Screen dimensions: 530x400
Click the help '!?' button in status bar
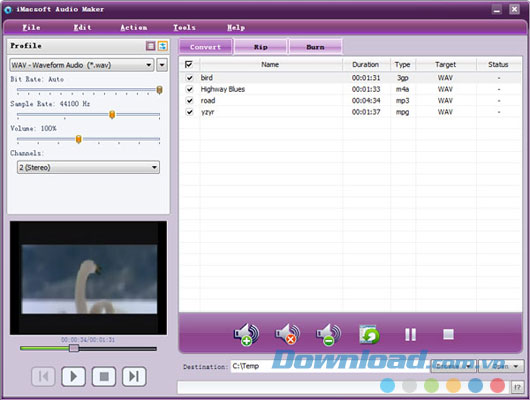[517, 386]
